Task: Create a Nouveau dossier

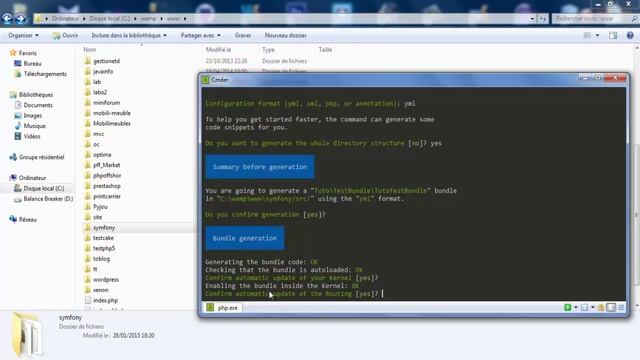Action: click(x=285, y=36)
